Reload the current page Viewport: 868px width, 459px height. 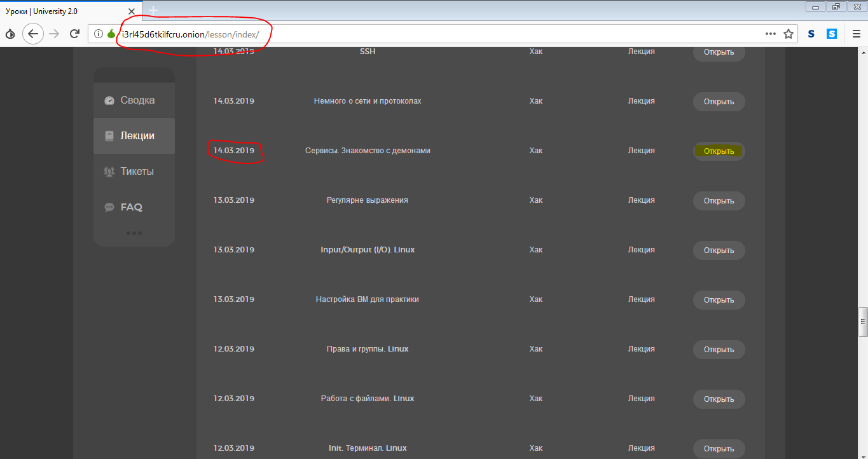(x=74, y=34)
